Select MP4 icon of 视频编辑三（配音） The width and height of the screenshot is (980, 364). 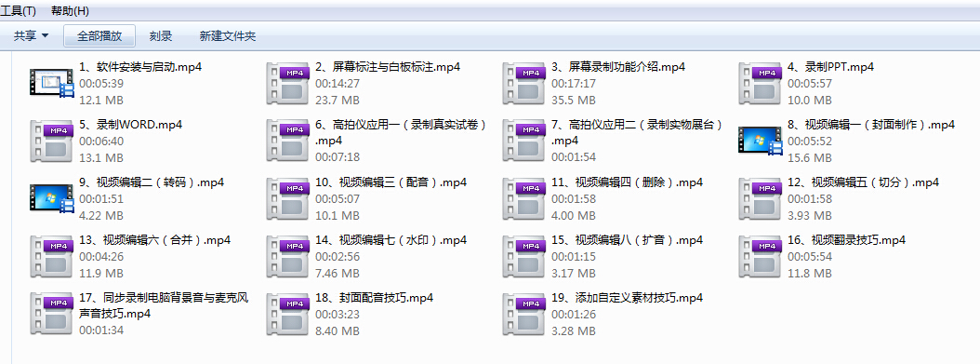pos(287,198)
